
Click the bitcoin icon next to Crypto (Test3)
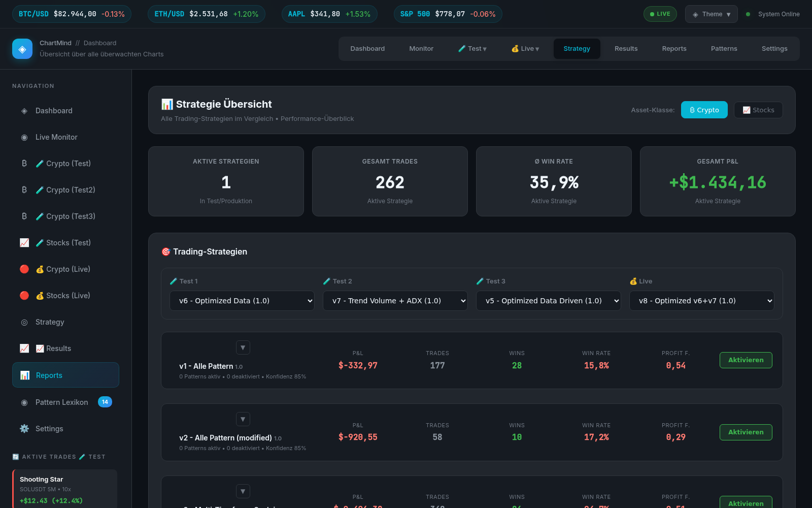[x=24, y=216]
